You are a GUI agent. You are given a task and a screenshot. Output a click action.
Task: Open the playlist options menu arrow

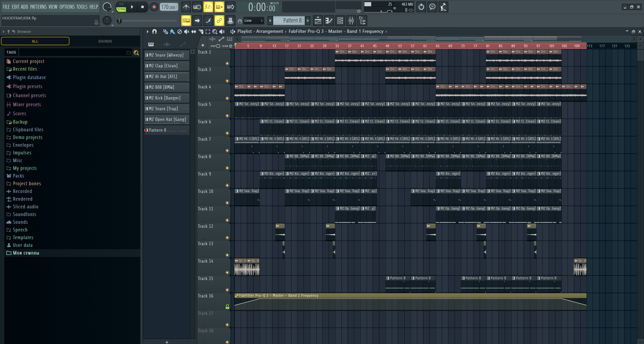[147, 31]
